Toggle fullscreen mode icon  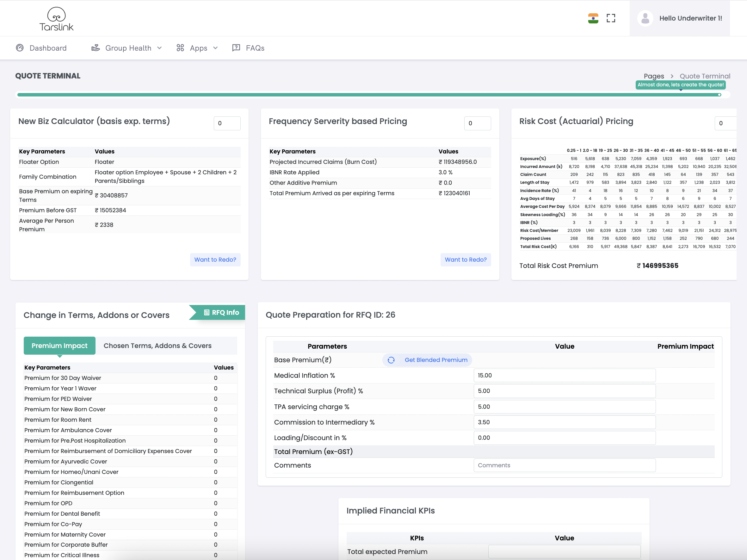611,18
